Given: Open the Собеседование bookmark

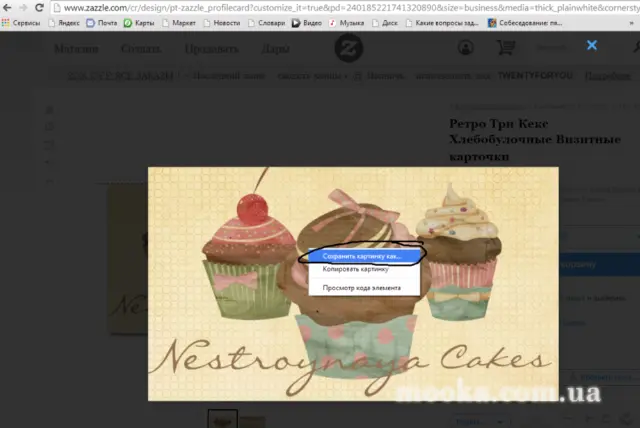Looking at the screenshot, I should pos(525,23).
